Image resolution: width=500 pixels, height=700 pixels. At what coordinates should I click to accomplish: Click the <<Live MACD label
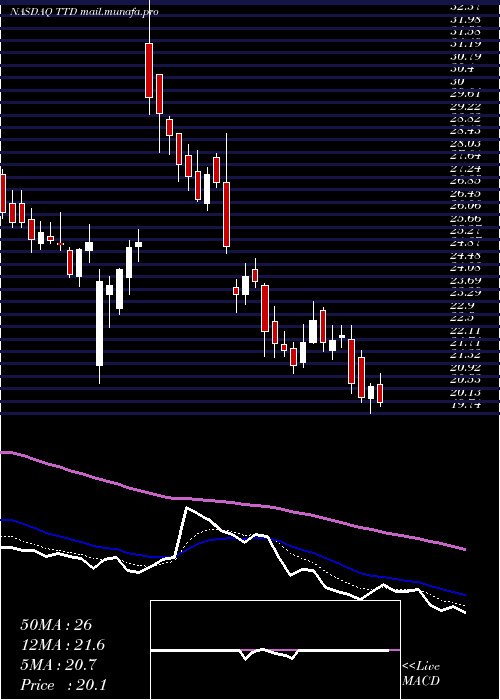[x=421, y=674]
